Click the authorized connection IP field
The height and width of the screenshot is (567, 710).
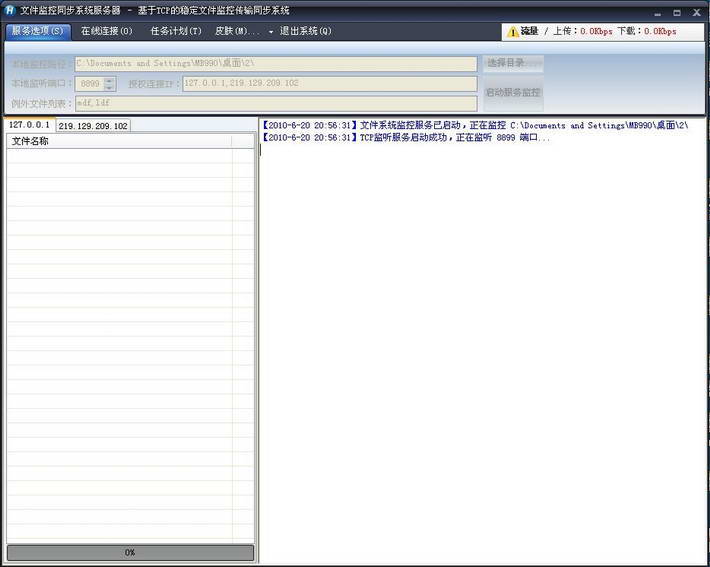pyautogui.click(x=330, y=84)
